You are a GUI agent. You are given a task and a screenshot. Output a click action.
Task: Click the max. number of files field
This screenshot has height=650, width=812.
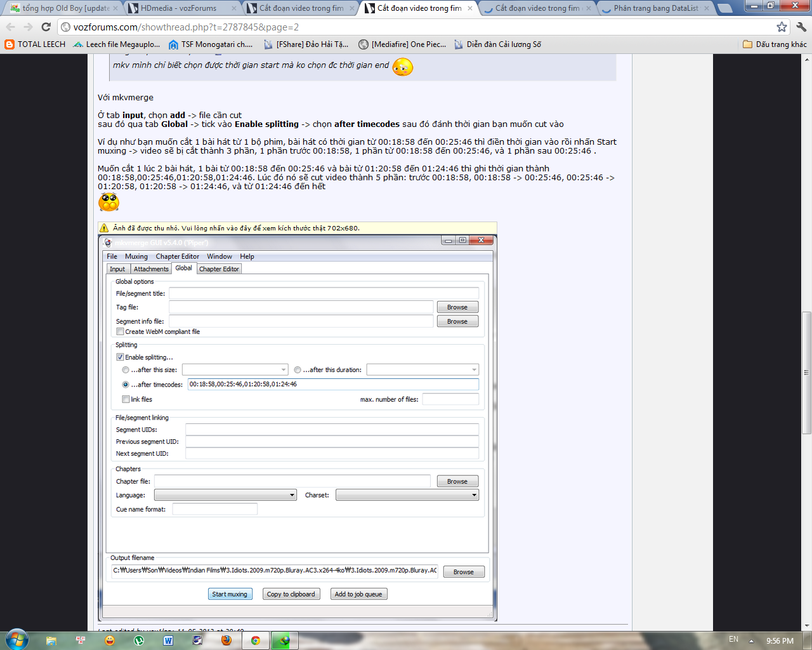pyautogui.click(x=450, y=399)
